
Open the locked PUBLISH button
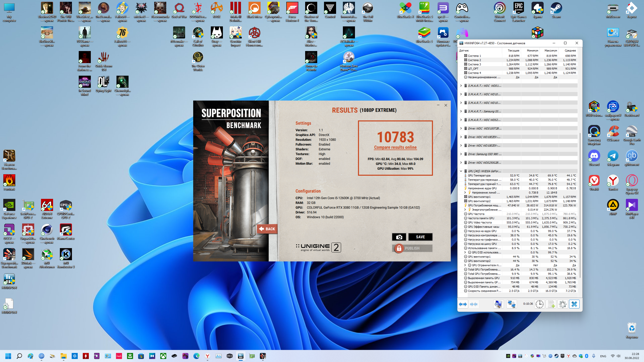412,248
